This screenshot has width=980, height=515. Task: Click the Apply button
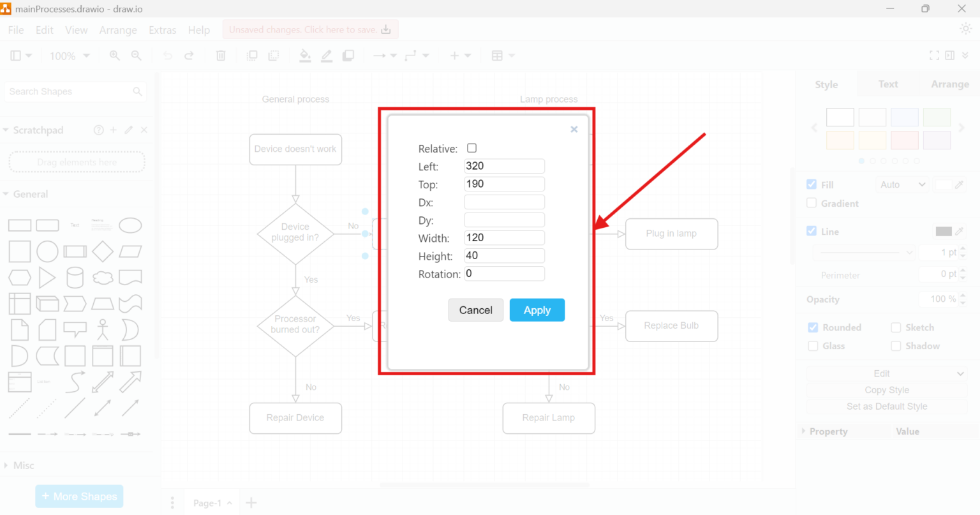pyautogui.click(x=537, y=310)
